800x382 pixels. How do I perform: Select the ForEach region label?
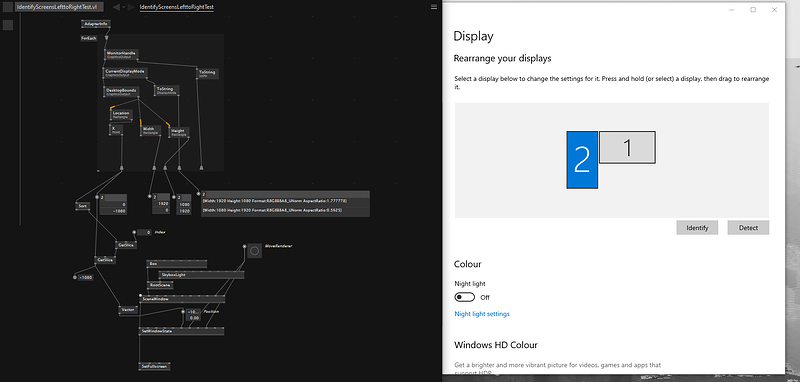pos(89,38)
